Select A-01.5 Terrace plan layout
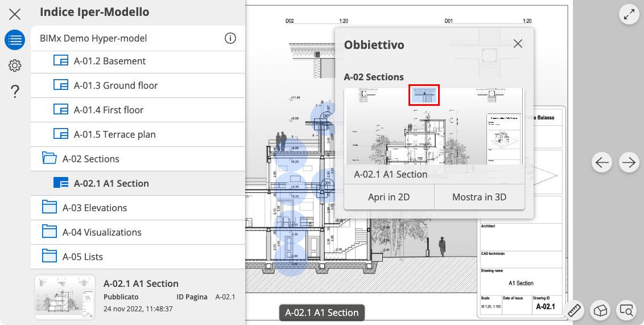This screenshot has width=644, height=325. (114, 134)
